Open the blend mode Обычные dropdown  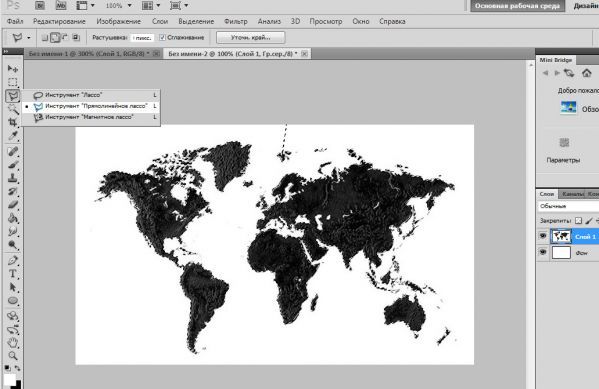pyautogui.click(x=568, y=206)
